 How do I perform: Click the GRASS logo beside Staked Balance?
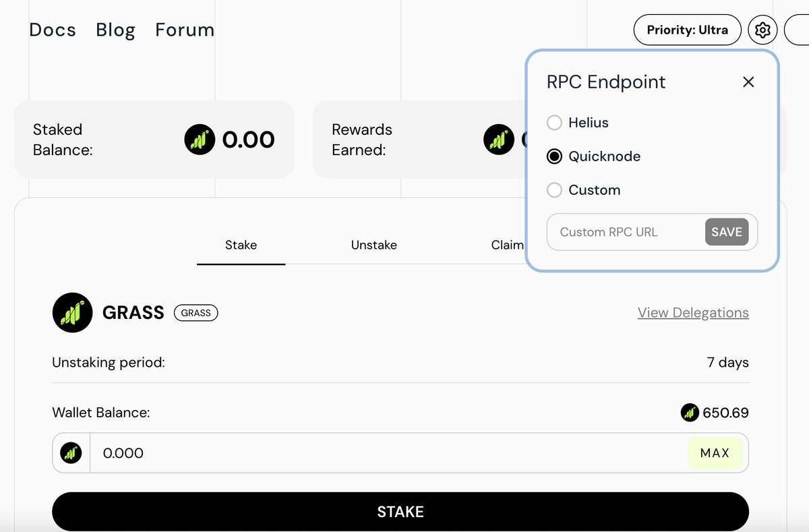click(199, 140)
